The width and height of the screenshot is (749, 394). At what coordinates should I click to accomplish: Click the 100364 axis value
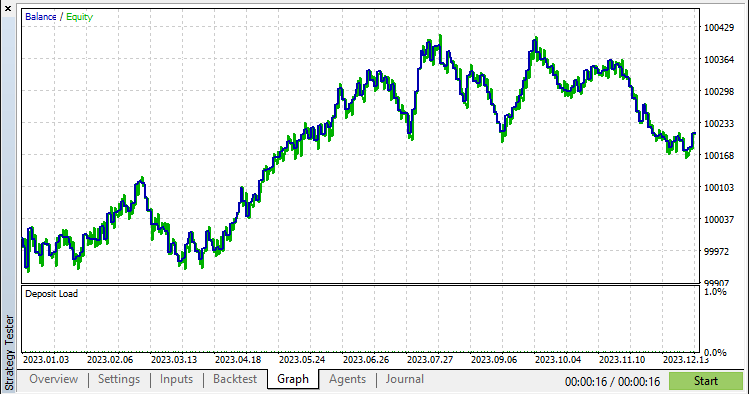(719, 60)
